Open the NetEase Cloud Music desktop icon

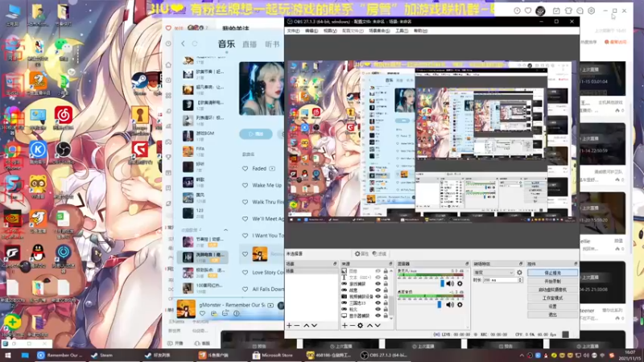click(64, 118)
